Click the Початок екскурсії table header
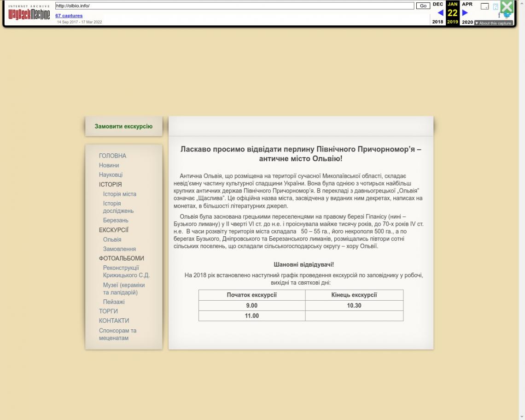The image size is (525, 420). (x=252, y=295)
